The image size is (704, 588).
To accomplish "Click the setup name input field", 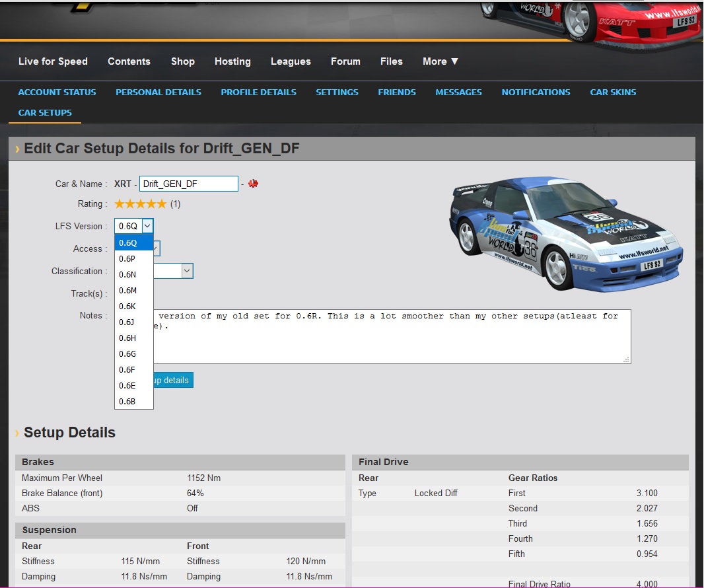I will click(x=189, y=184).
